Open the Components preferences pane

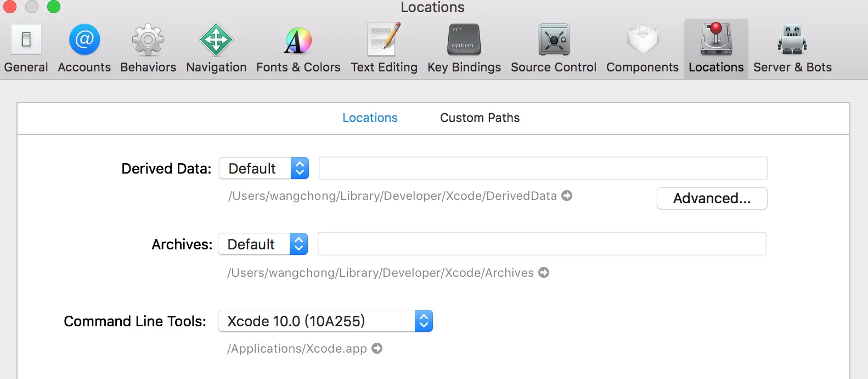[x=642, y=49]
